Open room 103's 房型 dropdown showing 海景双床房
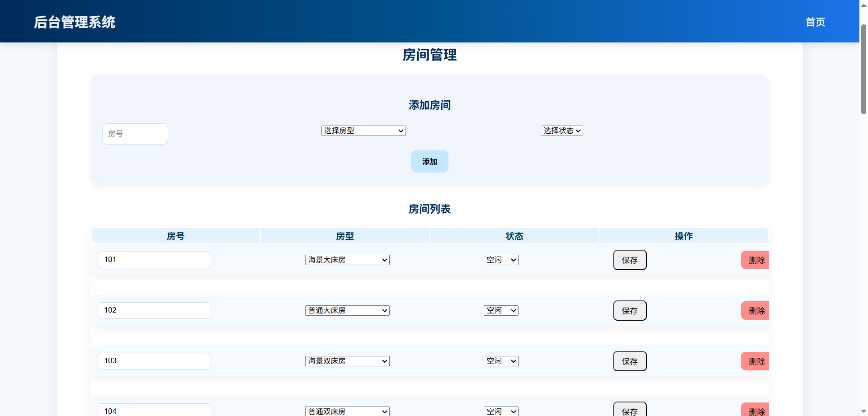This screenshot has height=416, width=868. click(347, 361)
